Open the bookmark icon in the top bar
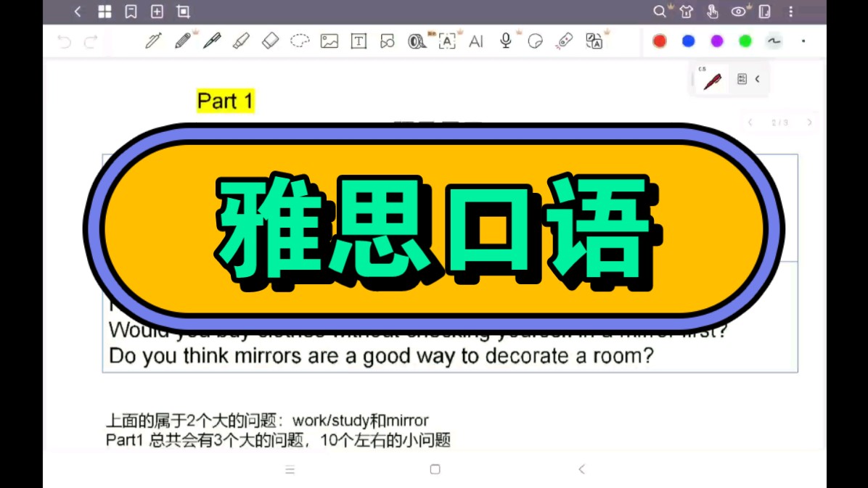This screenshot has height=488, width=868. click(x=131, y=12)
